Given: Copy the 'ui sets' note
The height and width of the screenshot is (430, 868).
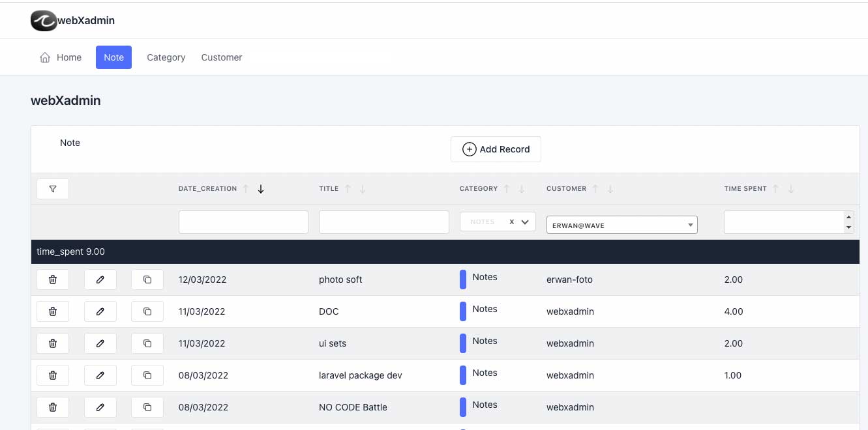Looking at the screenshot, I should click(147, 343).
